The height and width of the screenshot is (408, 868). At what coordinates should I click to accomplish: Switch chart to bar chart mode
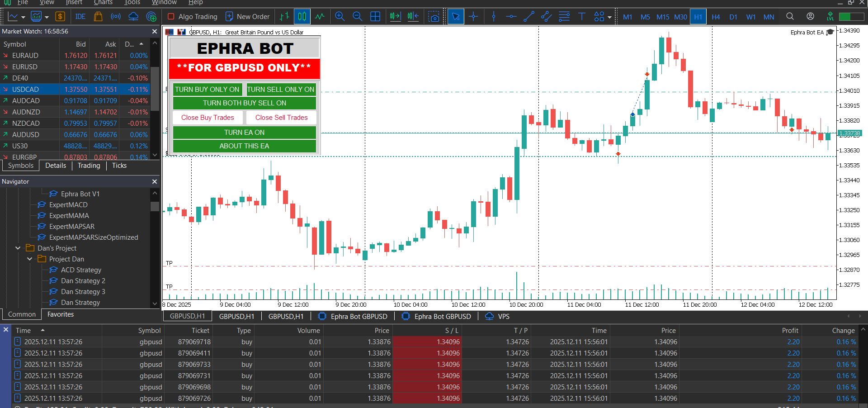tap(284, 17)
